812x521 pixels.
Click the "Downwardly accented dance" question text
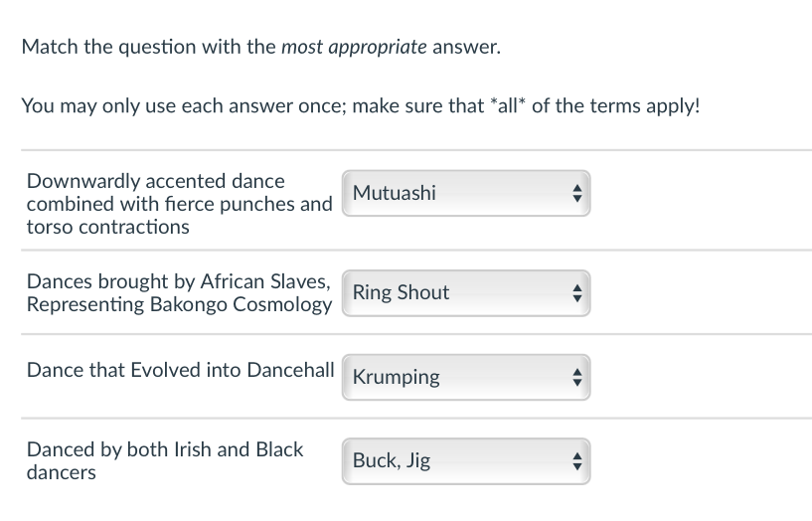(x=155, y=181)
